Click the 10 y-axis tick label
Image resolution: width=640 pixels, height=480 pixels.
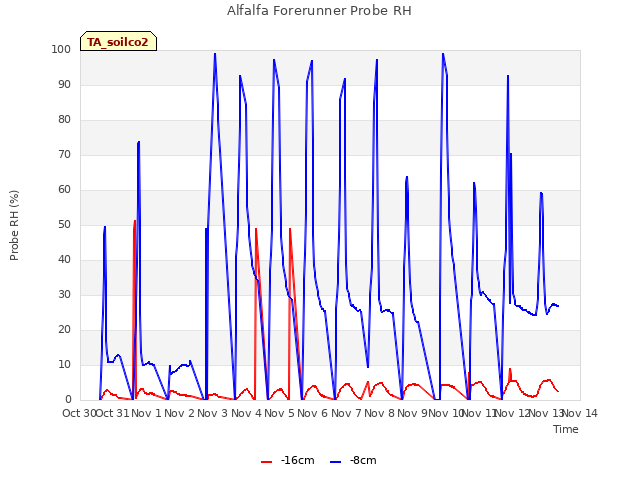click(64, 364)
